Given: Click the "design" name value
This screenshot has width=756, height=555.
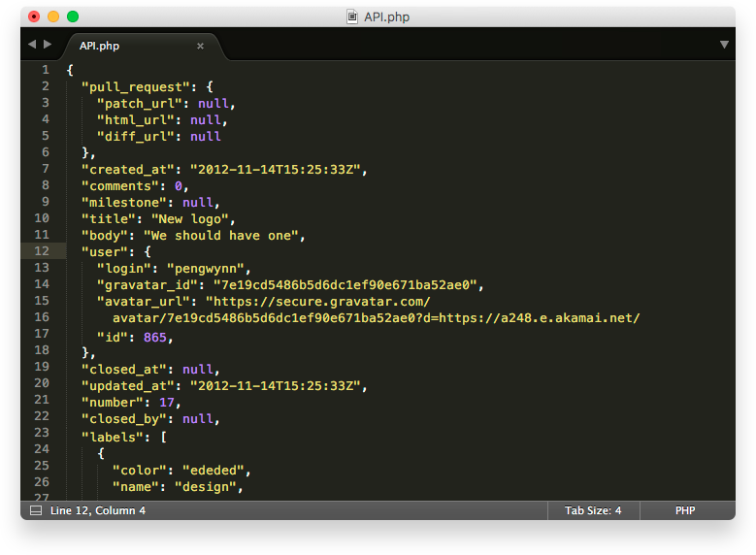Looking at the screenshot, I should [205, 486].
